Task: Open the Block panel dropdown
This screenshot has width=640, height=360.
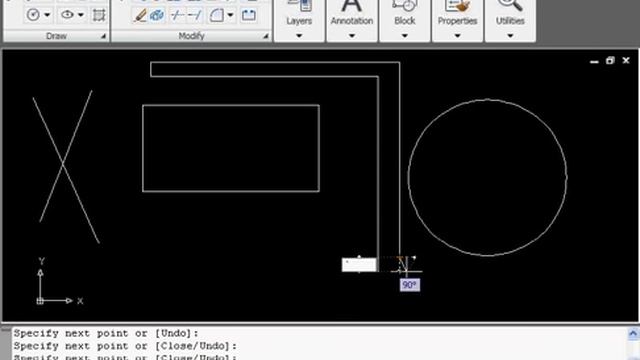Action: pos(404,36)
